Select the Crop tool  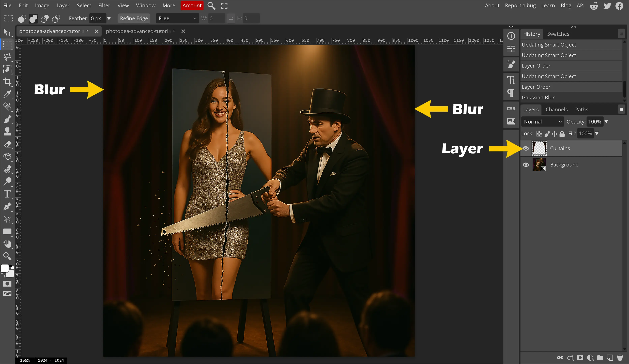tap(7, 82)
